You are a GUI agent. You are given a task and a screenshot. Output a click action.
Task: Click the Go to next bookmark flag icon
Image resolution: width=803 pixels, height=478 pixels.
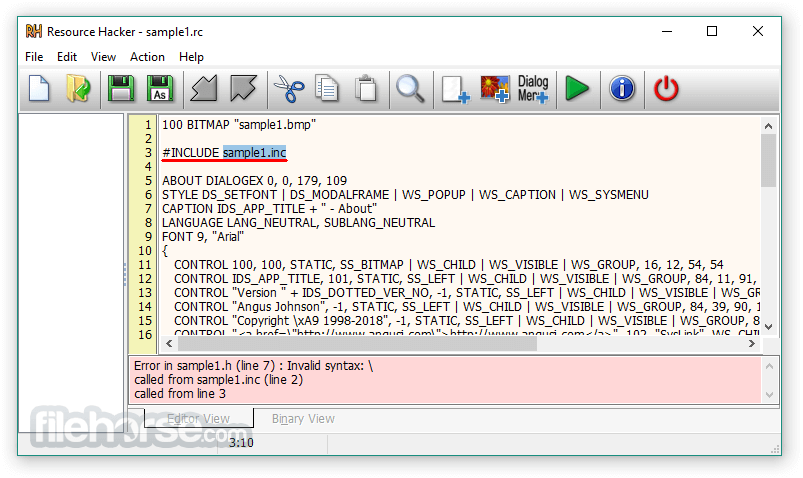coord(243,89)
